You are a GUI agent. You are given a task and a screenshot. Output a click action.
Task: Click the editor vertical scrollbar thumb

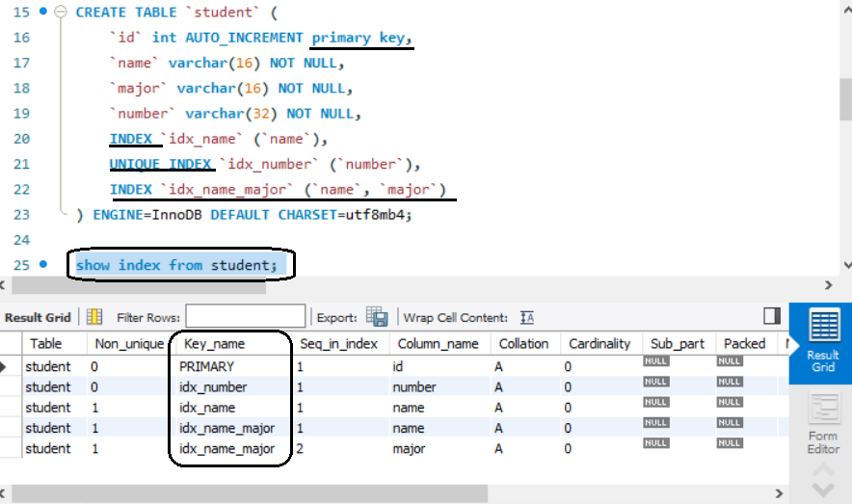coord(845,99)
